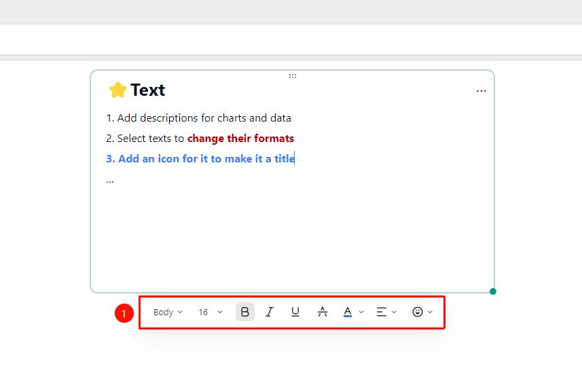Click the 'Text' card title
This screenshot has width=582, height=392.
[148, 90]
